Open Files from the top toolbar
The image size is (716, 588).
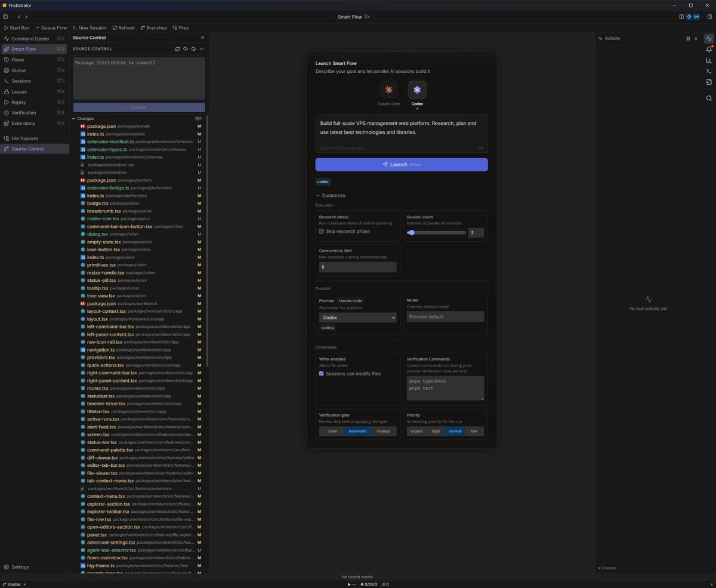(181, 27)
